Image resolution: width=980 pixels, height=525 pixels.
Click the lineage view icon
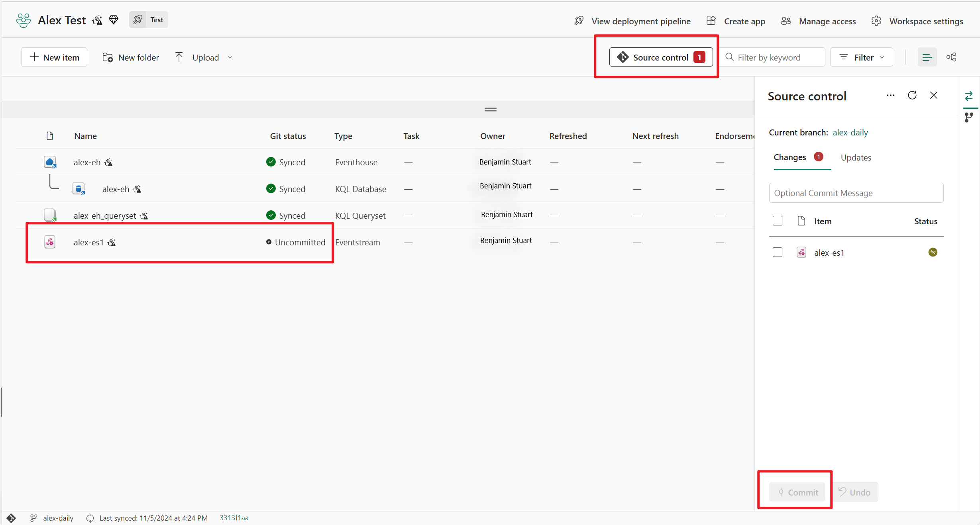(x=951, y=57)
